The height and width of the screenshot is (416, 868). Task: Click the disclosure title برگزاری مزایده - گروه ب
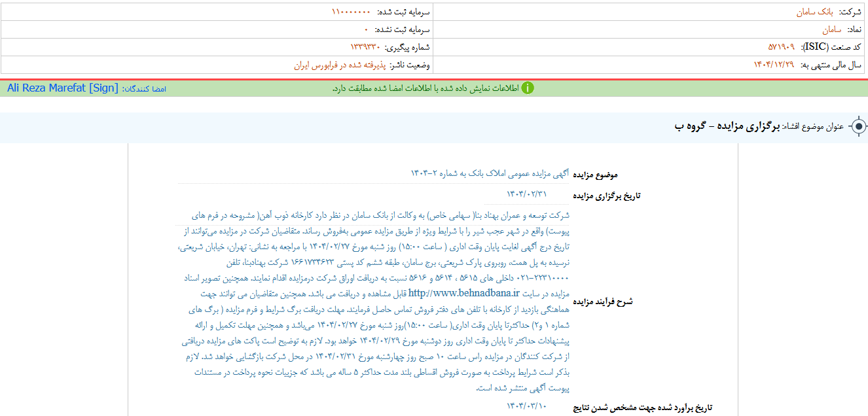tap(727, 126)
